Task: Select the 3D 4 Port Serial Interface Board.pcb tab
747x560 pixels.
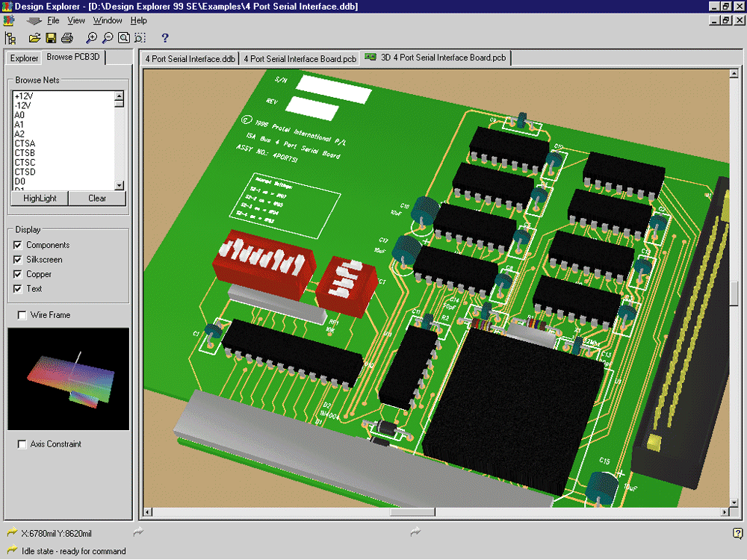Action: (x=436, y=57)
